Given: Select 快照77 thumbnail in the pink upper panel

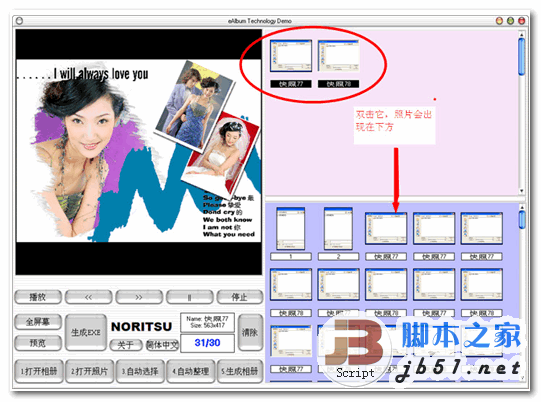Looking at the screenshot, I should tap(291, 56).
